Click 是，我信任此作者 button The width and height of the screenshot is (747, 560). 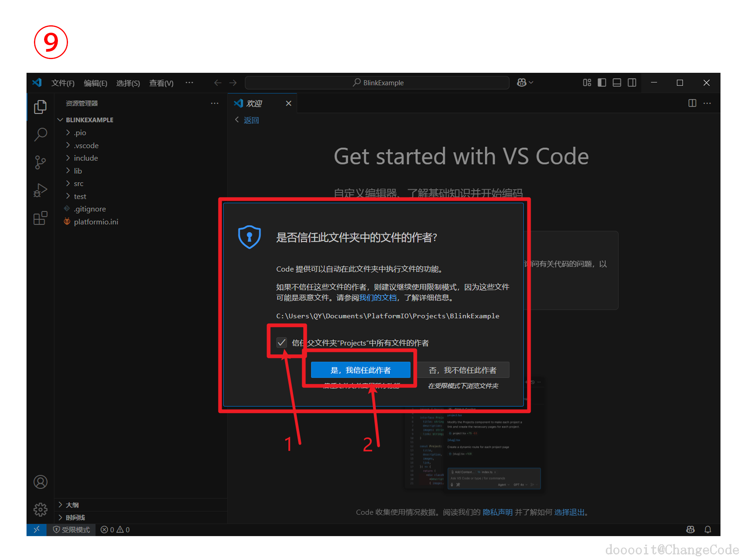(x=360, y=370)
